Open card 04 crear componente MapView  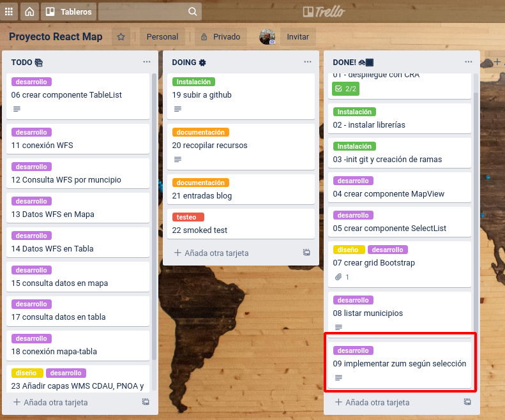click(400, 188)
